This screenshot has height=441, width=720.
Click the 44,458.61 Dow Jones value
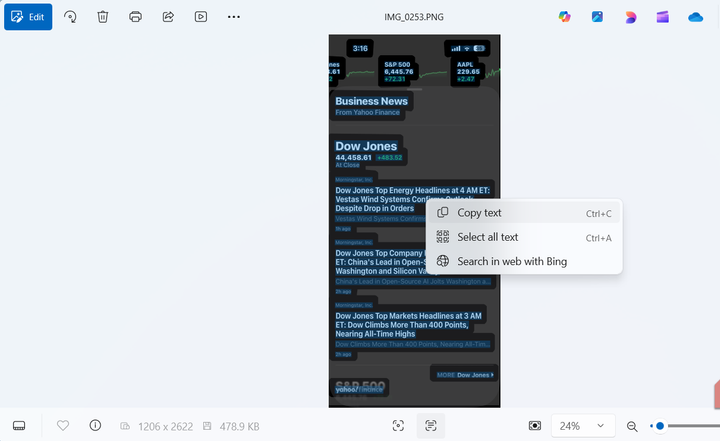353,158
